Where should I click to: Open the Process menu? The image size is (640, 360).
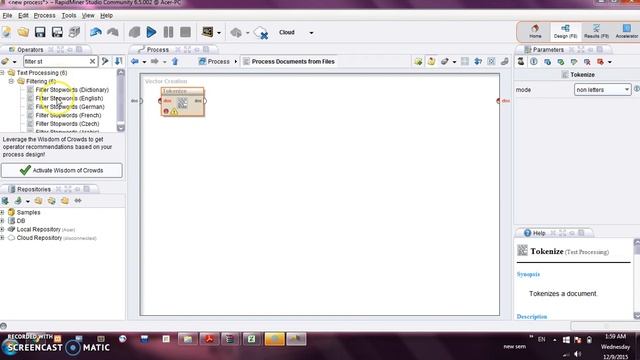(44, 16)
